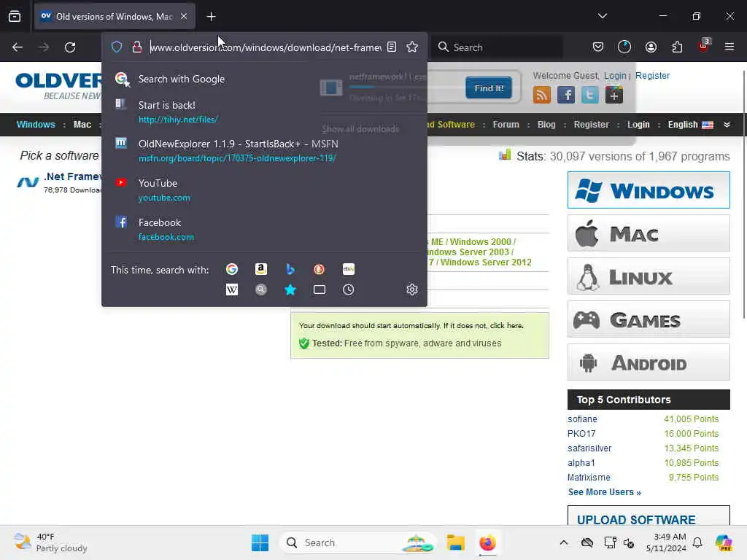Search this time with Wikipedia icon
This screenshot has width=747, height=560.
231,289
